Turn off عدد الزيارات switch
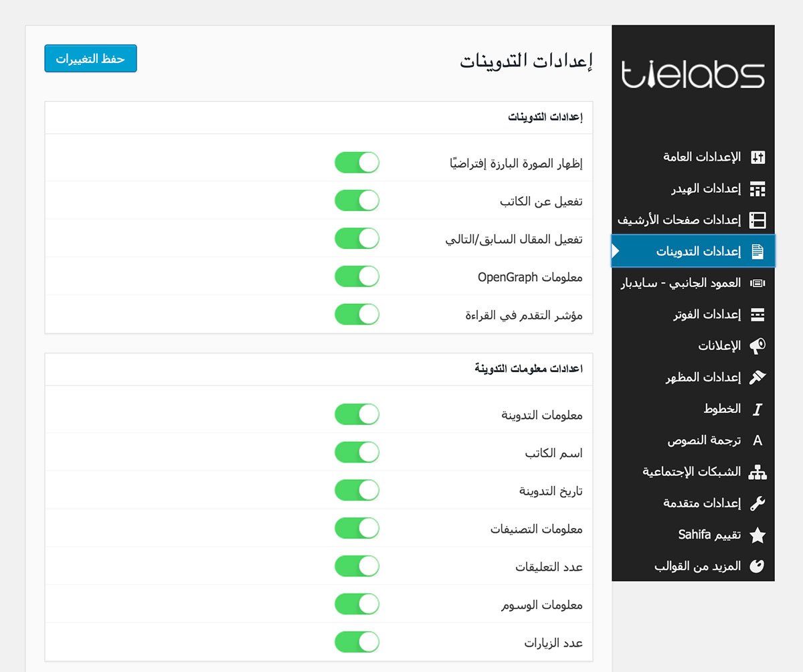803x672 pixels. pyautogui.click(x=357, y=643)
